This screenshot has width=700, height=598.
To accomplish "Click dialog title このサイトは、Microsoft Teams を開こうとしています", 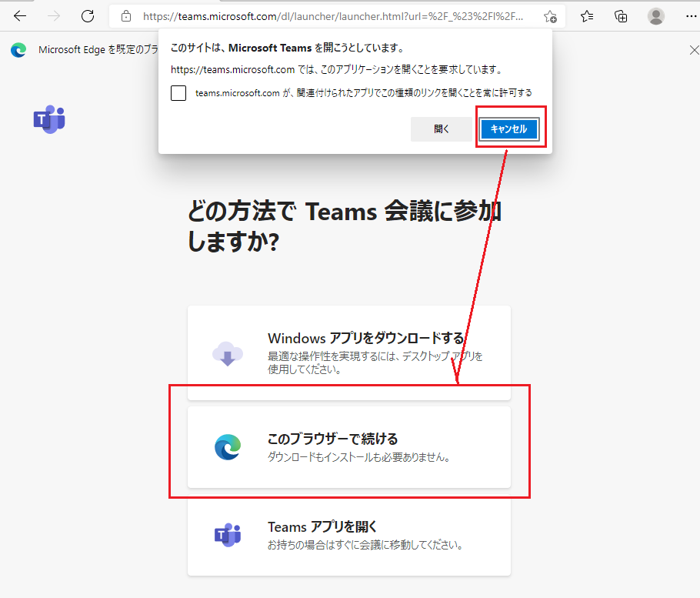I will [x=288, y=48].
